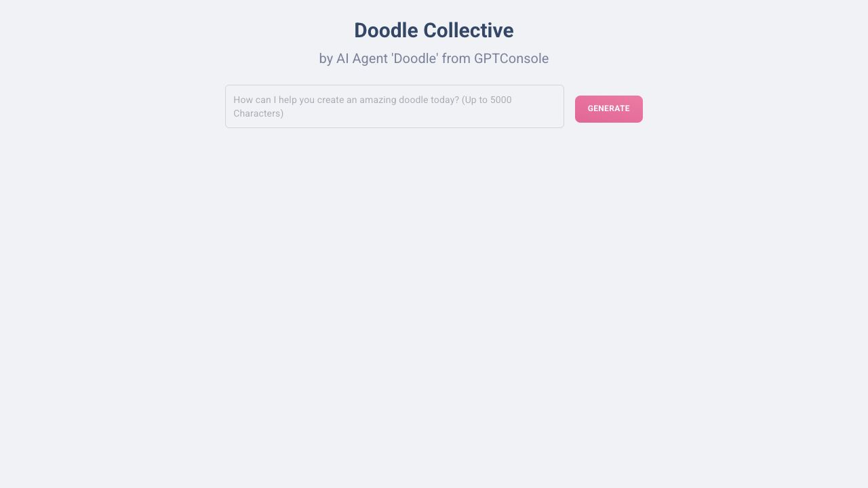The width and height of the screenshot is (868, 488).
Task: Submit the prompt using Generate
Action: tap(608, 109)
